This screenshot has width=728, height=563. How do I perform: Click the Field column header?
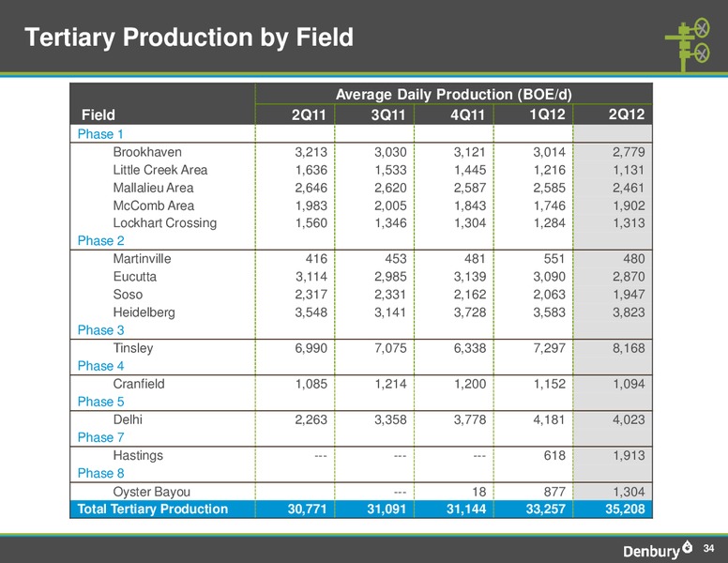(x=98, y=114)
